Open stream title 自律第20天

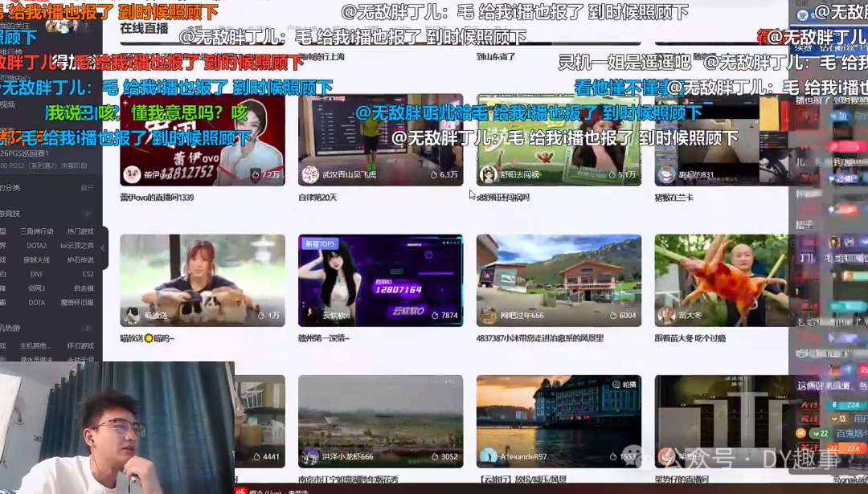coord(317,198)
